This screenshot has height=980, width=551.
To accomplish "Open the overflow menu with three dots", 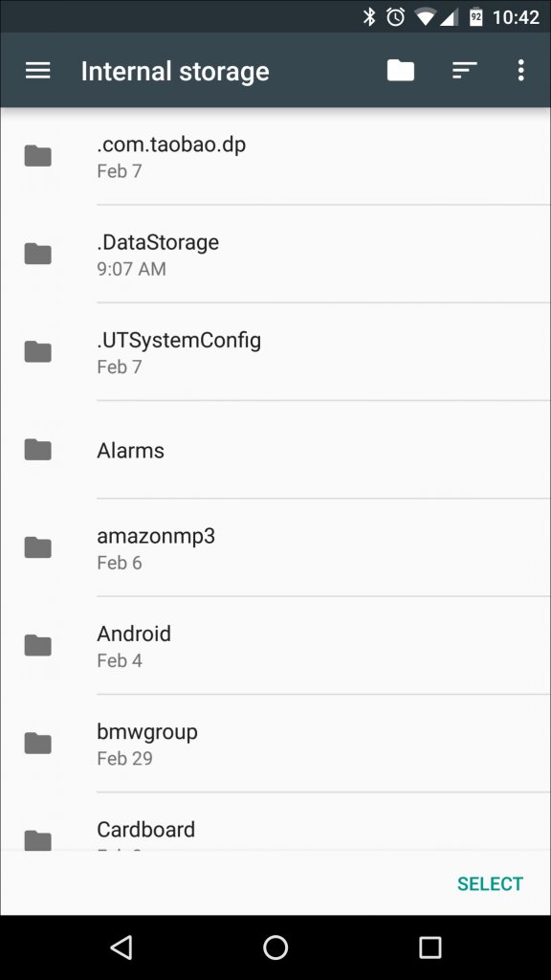I will (521, 70).
